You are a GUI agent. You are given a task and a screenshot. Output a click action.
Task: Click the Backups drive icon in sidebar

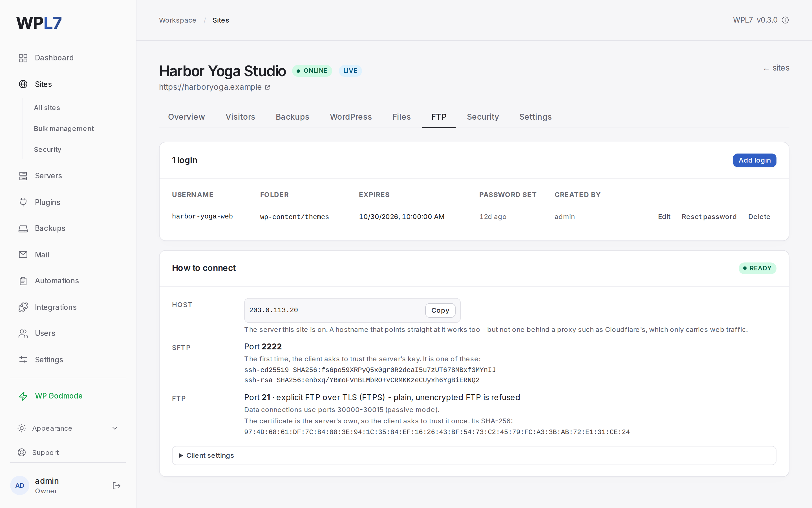click(x=23, y=229)
